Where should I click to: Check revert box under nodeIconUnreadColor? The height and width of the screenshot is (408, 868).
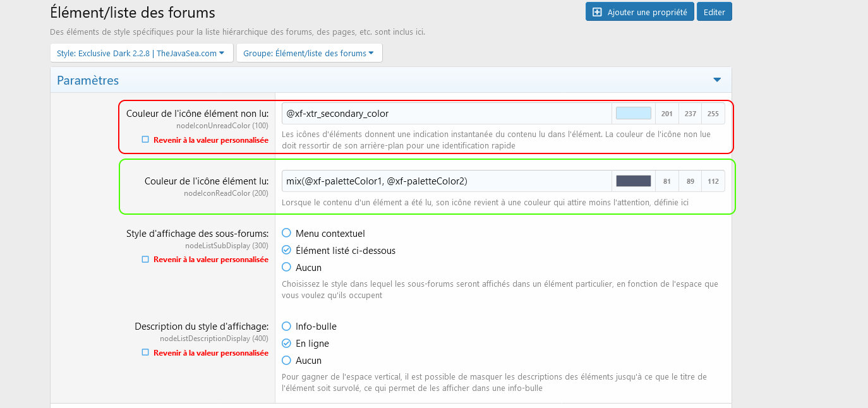145,140
